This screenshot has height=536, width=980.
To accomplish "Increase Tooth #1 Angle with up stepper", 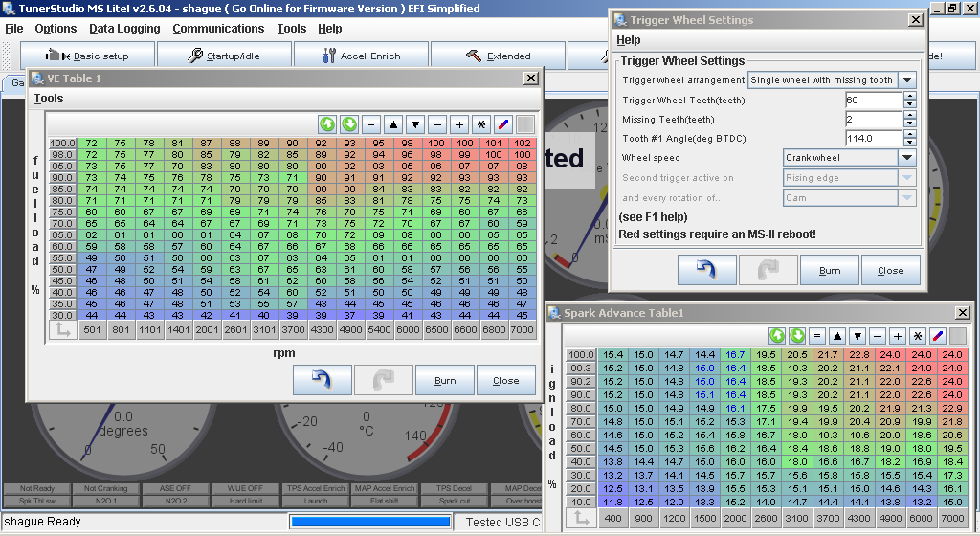I will pos(910,134).
